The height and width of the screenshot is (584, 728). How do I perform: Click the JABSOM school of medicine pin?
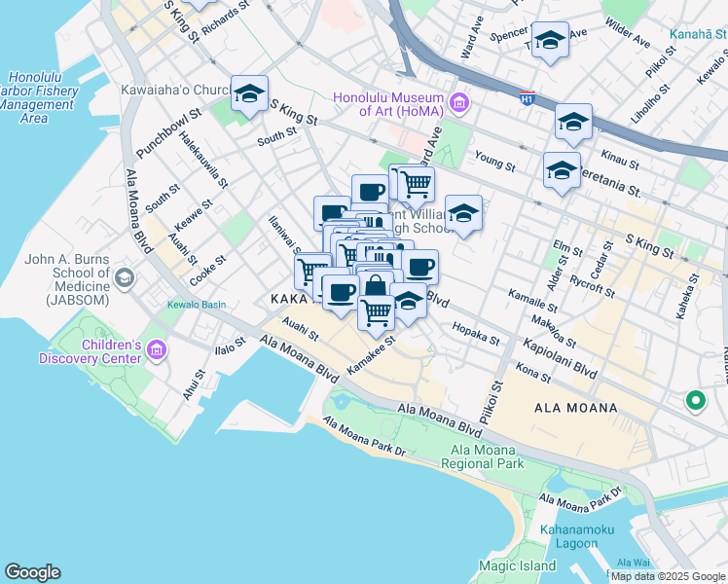coord(124,280)
